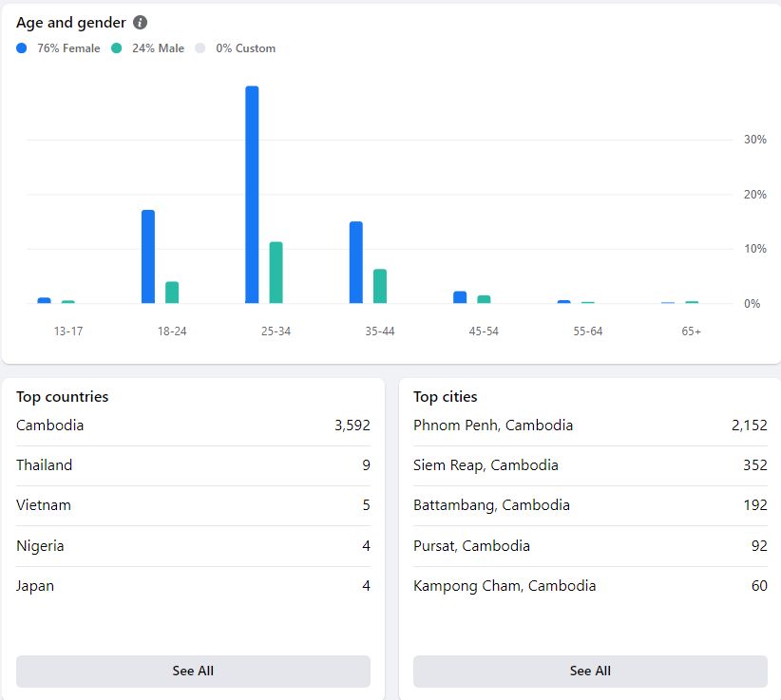The height and width of the screenshot is (700, 781).
Task: Click the 0% Custom legend label
Action: (245, 48)
